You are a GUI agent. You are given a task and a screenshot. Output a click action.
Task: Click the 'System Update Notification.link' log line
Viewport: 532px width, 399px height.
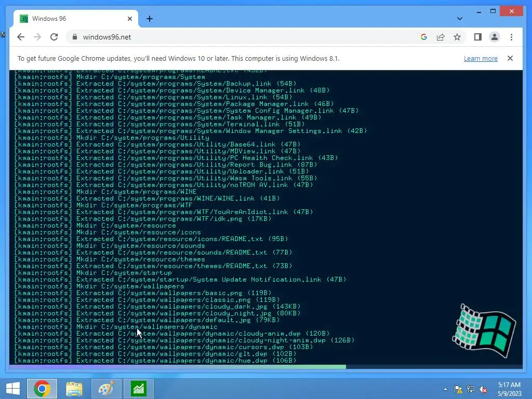point(180,280)
